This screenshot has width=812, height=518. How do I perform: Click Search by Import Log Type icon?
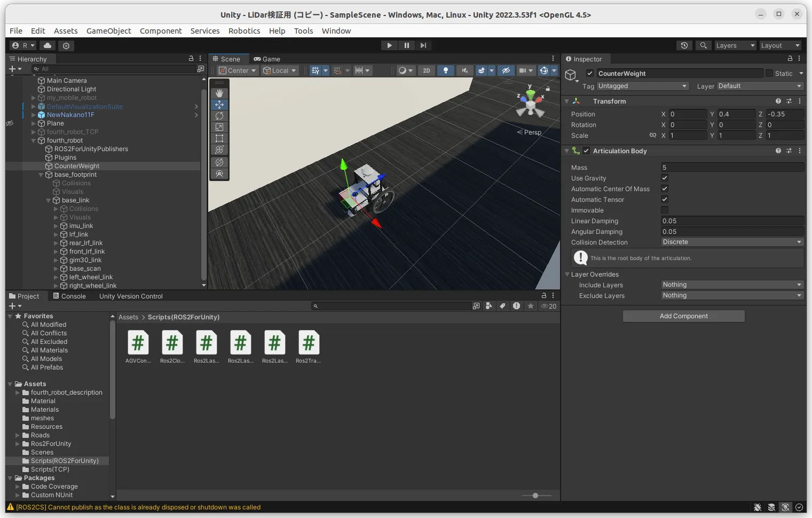tap(516, 306)
